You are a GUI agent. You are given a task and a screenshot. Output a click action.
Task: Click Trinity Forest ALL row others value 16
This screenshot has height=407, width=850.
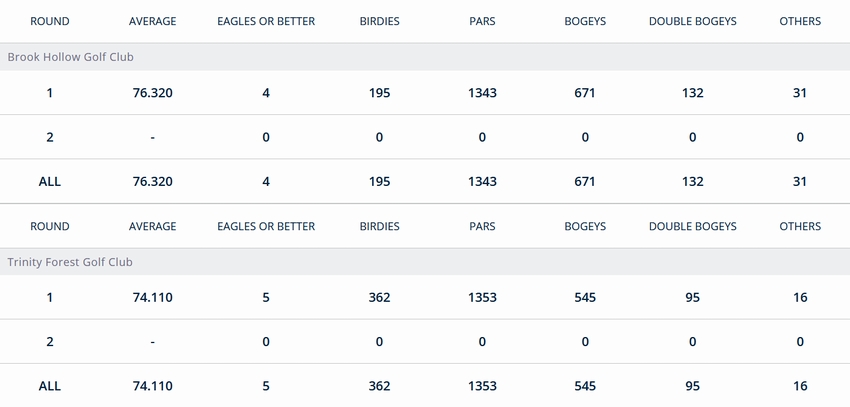click(800, 386)
